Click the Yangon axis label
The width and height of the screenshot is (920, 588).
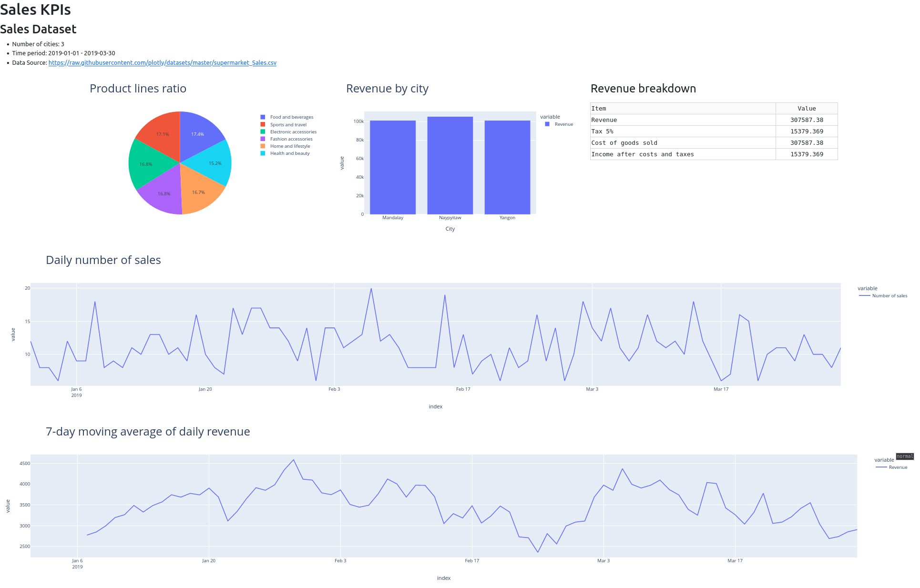[x=507, y=218]
